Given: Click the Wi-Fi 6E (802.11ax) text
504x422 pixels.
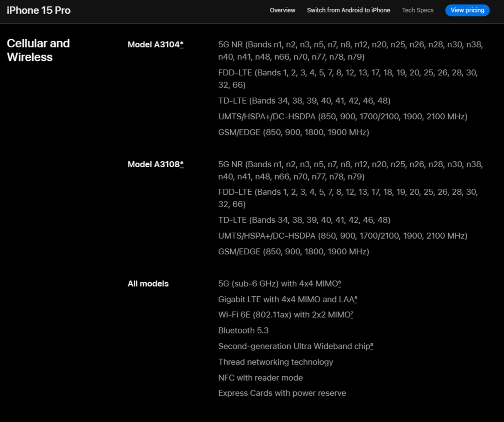Looking at the screenshot, I should tap(284, 315).
